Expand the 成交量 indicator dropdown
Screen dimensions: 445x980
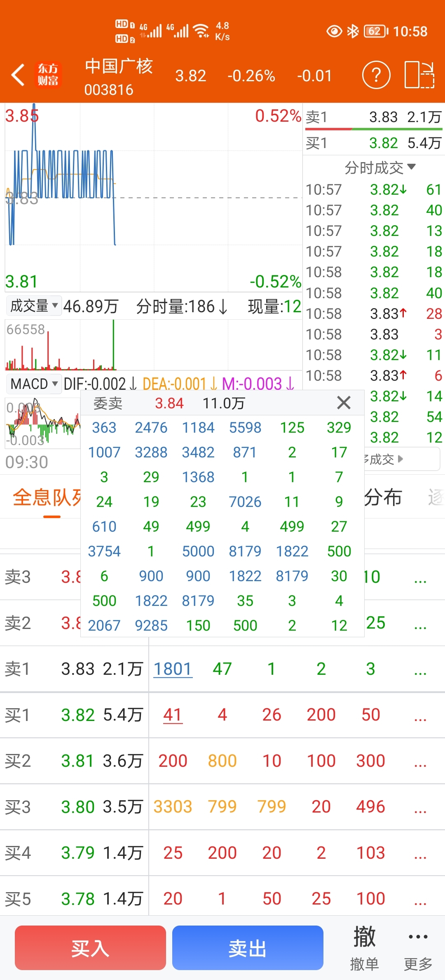34,306
